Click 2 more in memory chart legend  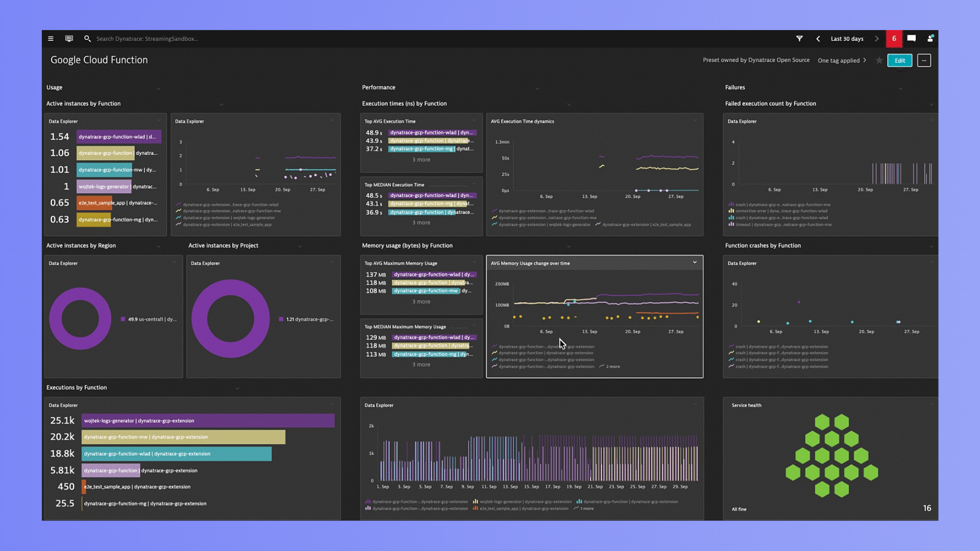(610, 366)
